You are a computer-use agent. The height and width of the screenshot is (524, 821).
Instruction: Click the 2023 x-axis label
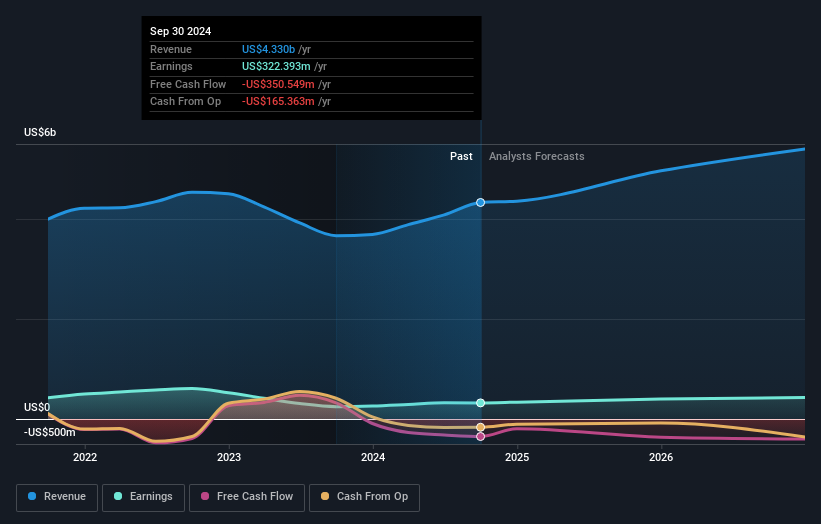229,457
